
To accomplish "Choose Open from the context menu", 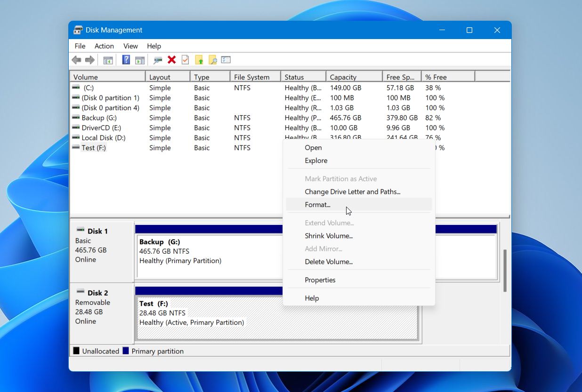I will (359, 147).
